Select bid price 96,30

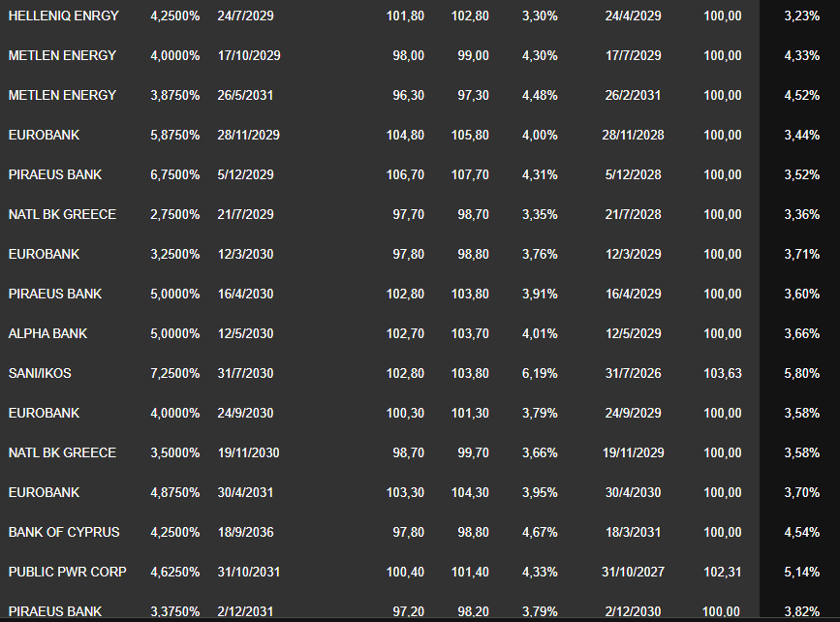point(408,95)
